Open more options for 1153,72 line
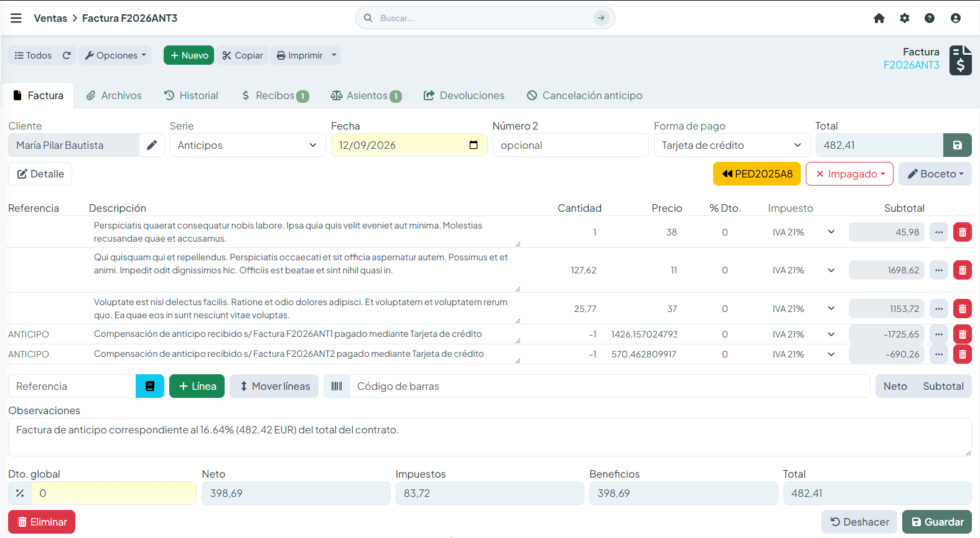This screenshot has width=980, height=538. point(939,309)
